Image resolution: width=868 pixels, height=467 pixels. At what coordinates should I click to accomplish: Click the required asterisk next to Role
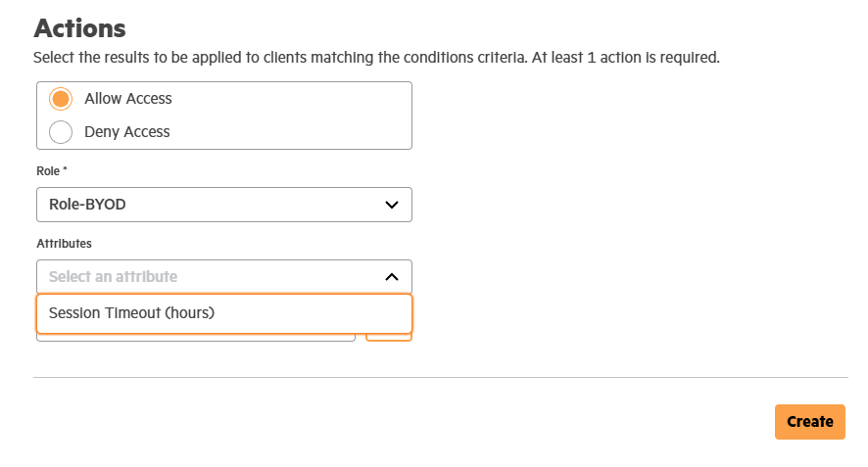point(65,171)
